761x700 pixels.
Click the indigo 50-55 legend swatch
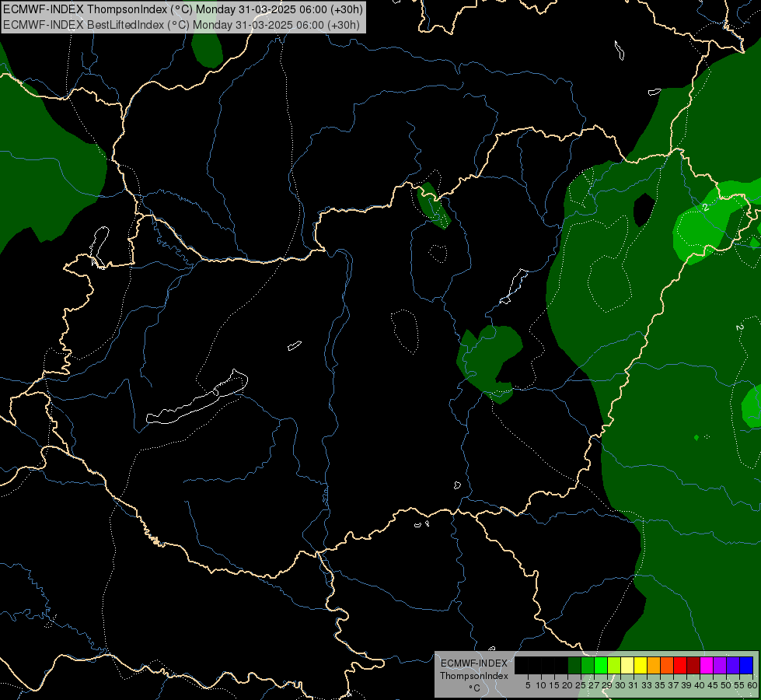click(733, 665)
